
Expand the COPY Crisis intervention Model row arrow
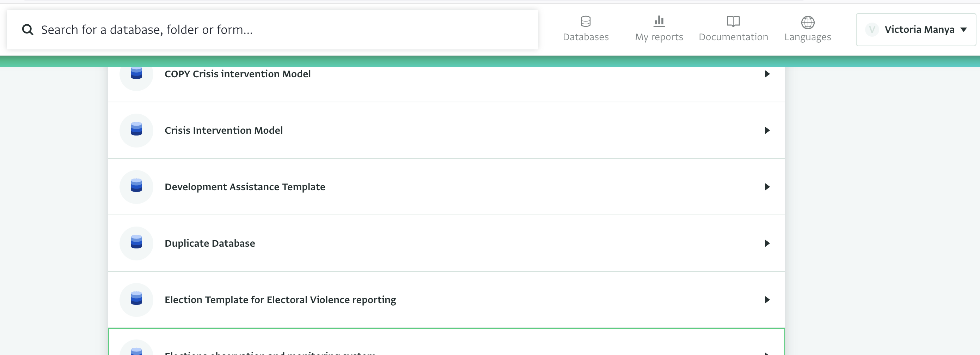[x=767, y=74]
